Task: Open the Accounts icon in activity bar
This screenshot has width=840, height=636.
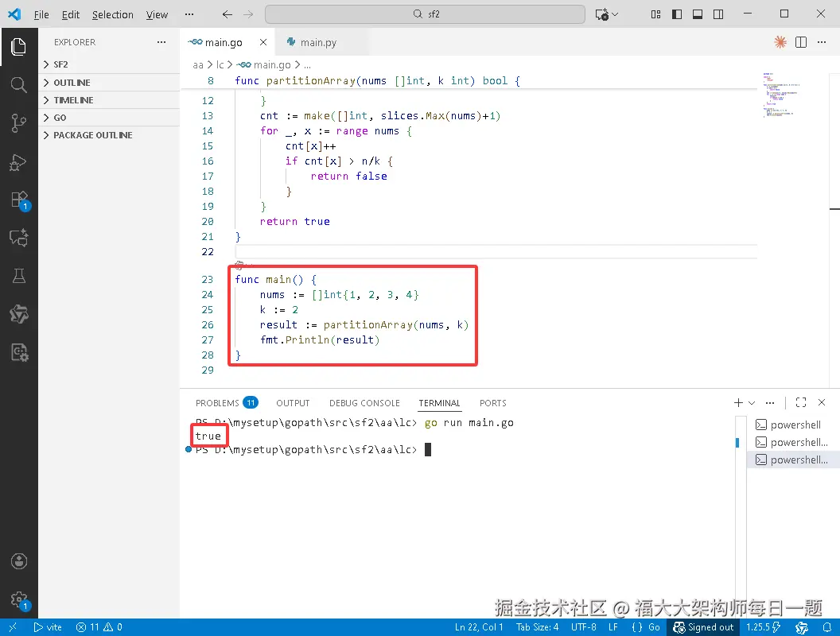Action: [19, 561]
